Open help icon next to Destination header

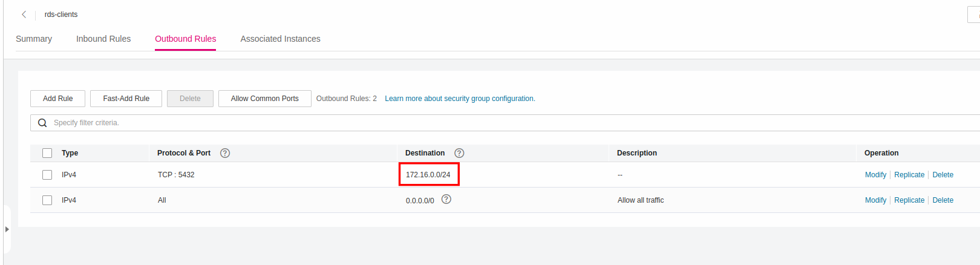coord(459,153)
